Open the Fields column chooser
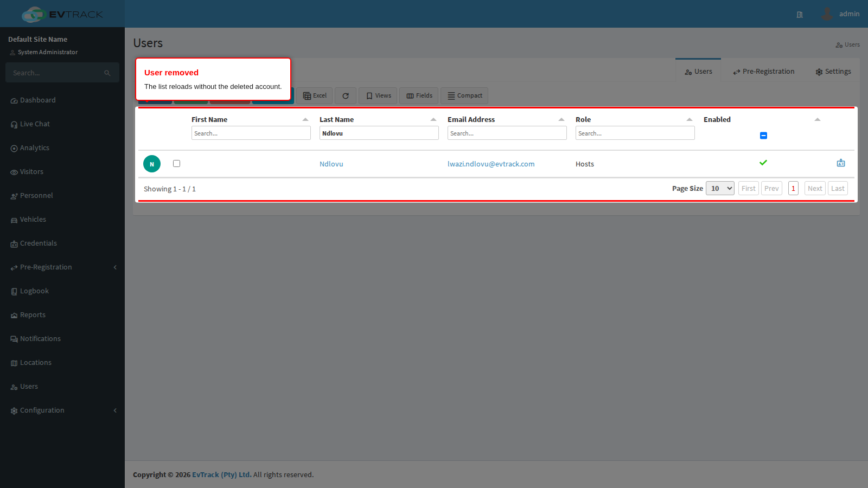The width and height of the screenshot is (868, 488). click(x=419, y=96)
